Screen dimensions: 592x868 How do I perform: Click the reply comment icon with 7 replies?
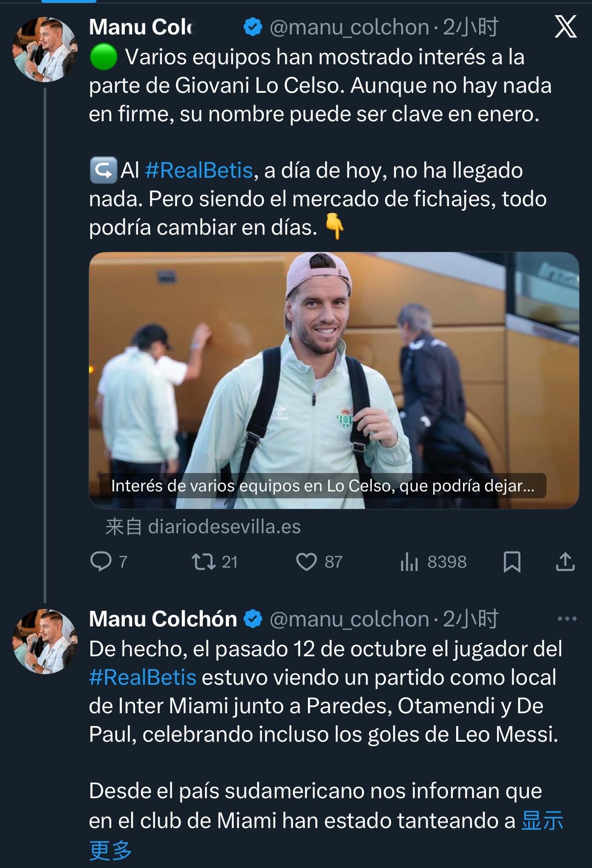(x=101, y=561)
